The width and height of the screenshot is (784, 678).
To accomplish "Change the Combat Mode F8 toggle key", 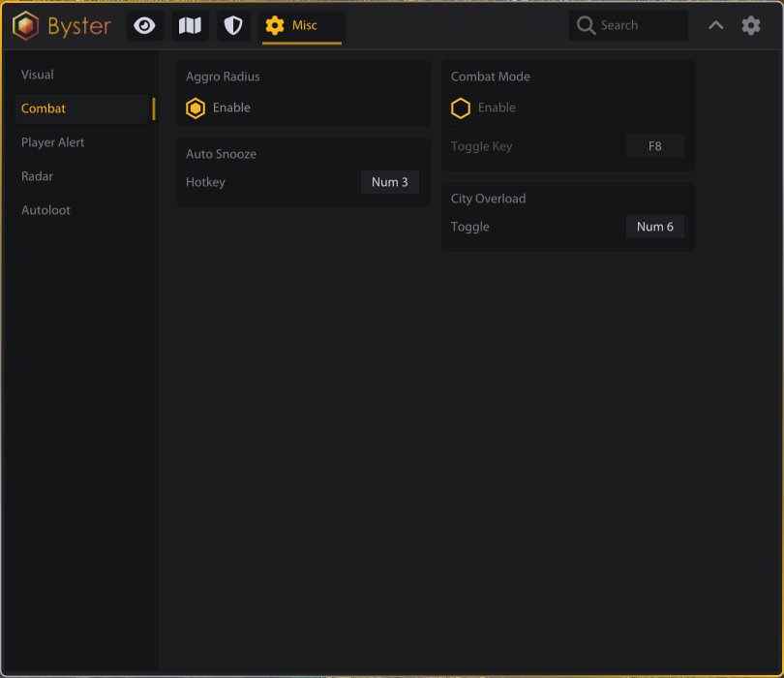I will coord(655,146).
